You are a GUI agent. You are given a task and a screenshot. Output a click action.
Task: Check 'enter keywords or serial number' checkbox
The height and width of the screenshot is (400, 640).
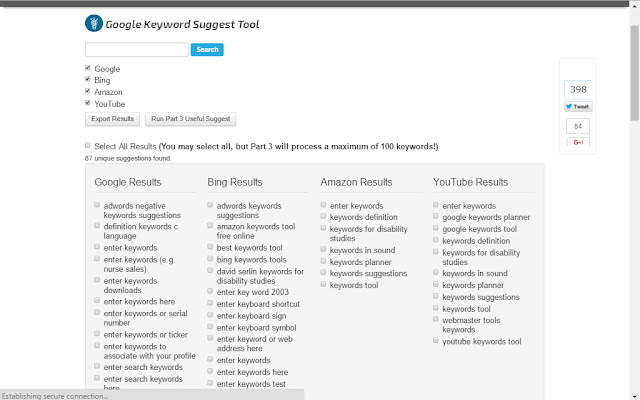tap(97, 312)
